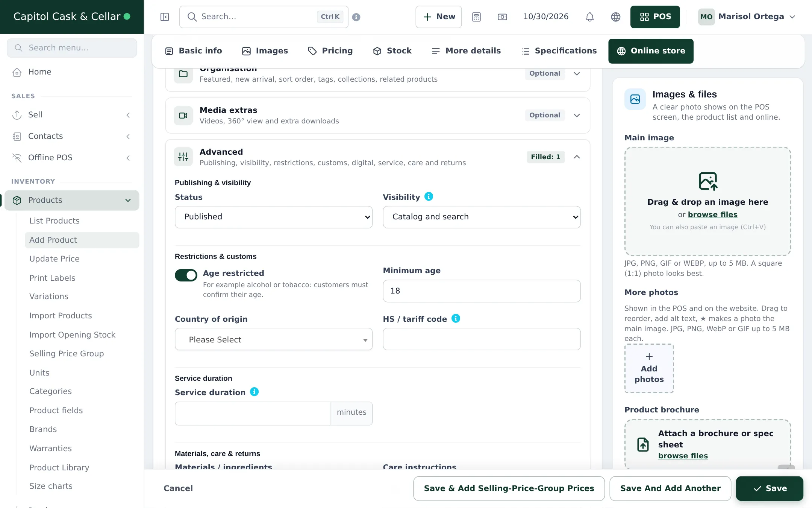Open Marisol Ortega account menu
812x508 pixels.
tap(747, 17)
